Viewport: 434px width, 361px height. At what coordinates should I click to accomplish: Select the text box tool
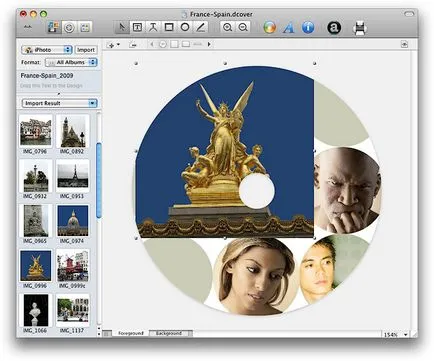(137, 27)
